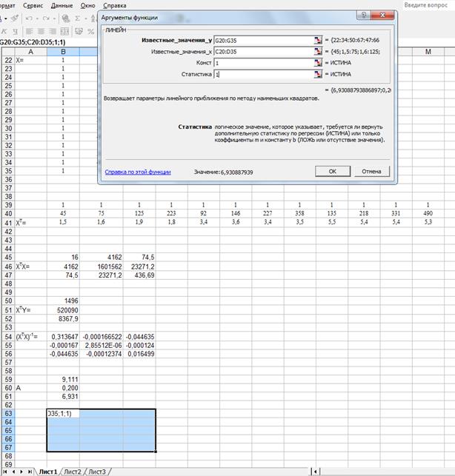Viewport: 455px width, 476px height.
Task: Open Справка по этой функции link
Action: 138,172
